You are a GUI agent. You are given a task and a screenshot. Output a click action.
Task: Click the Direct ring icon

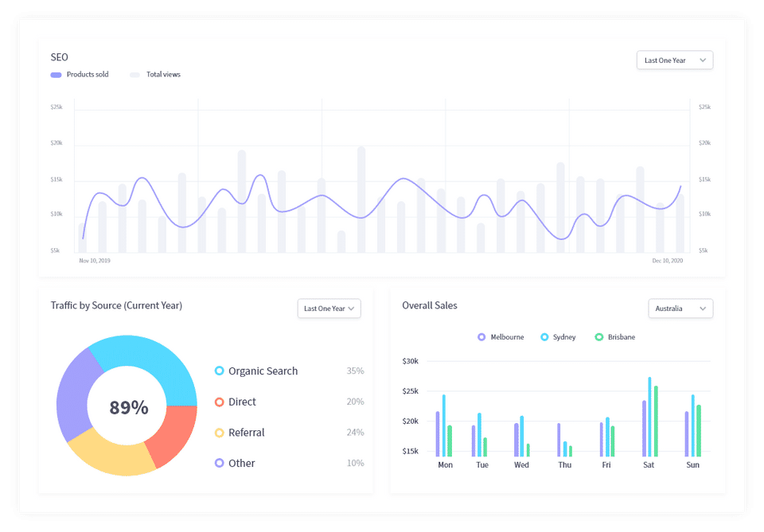click(x=220, y=402)
